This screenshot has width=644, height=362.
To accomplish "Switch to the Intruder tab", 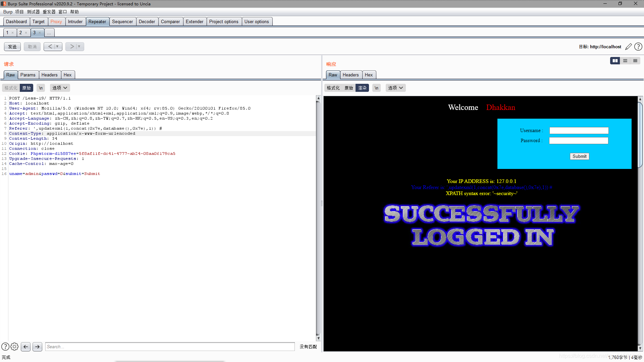I will pos(75,21).
